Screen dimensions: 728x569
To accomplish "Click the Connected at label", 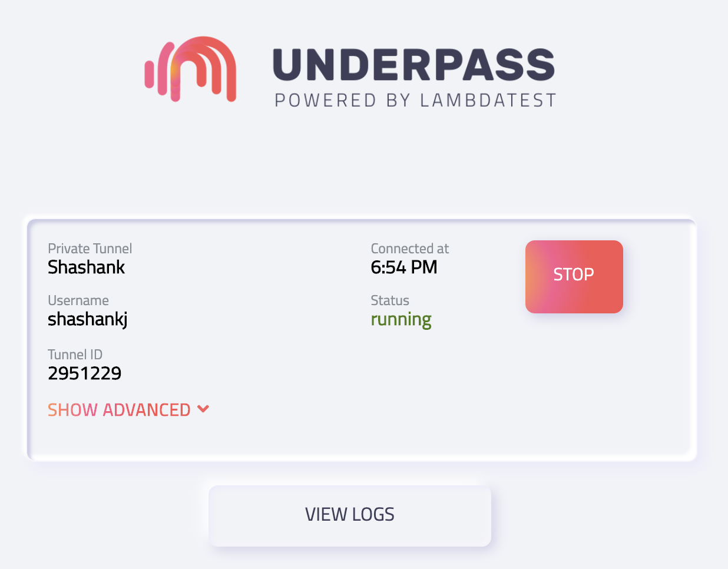I will click(410, 249).
